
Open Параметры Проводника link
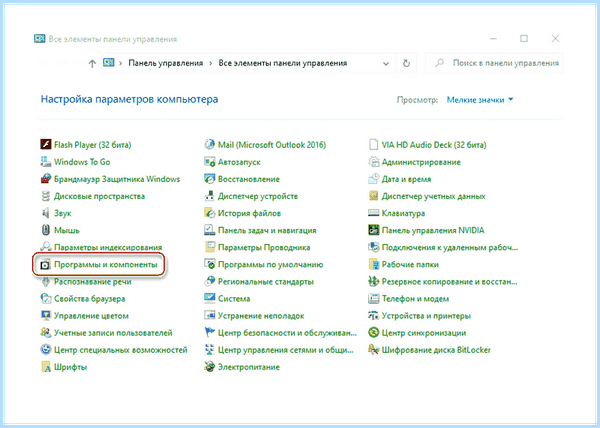(x=264, y=247)
